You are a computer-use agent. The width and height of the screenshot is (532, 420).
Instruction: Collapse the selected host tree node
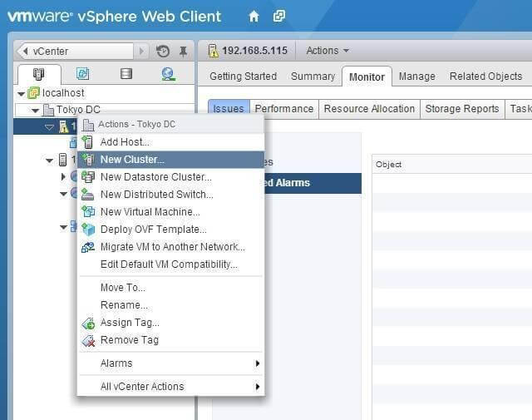coord(50,127)
